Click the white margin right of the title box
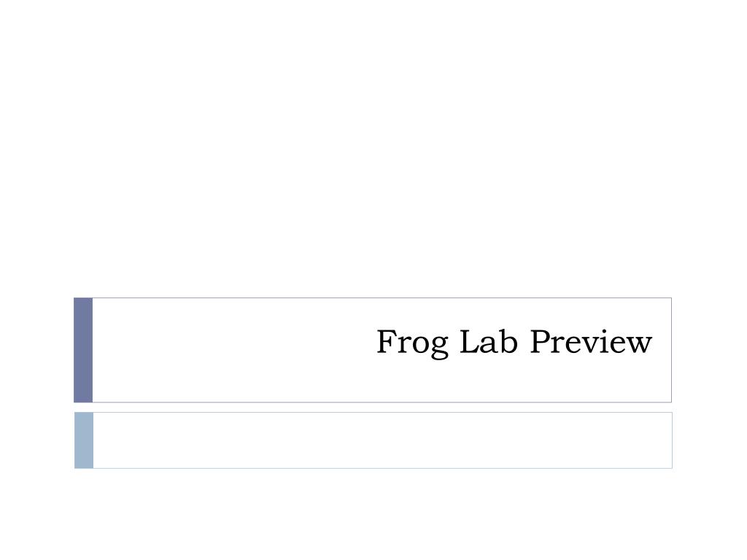The height and width of the screenshot is (560, 747). point(709,350)
